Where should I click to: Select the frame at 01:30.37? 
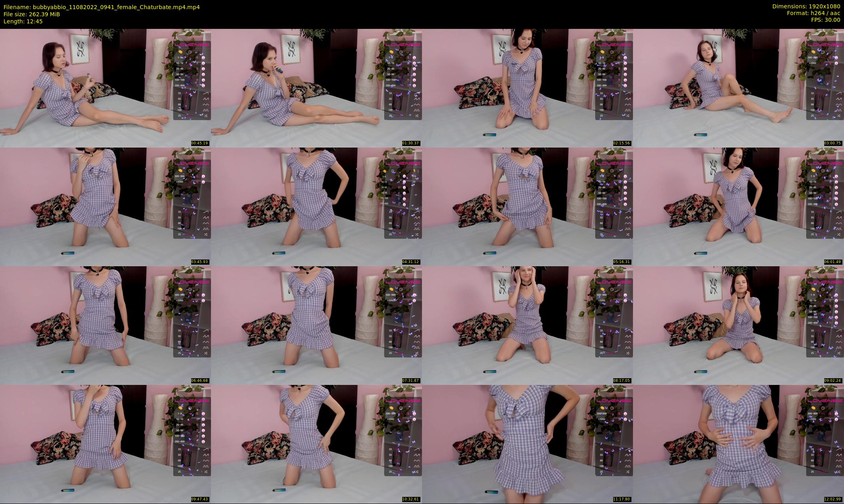[x=316, y=88]
